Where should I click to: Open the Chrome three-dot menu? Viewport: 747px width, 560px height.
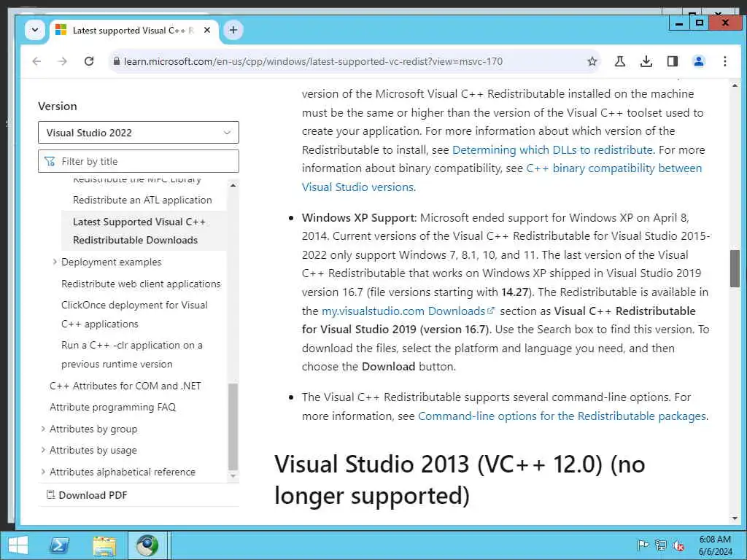tap(724, 61)
